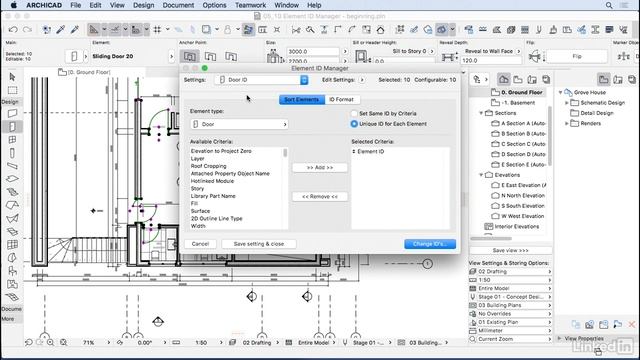The width and height of the screenshot is (640, 360).
Task: Select Library Part Name in Available Criteria
Action: tap(213, 196)
